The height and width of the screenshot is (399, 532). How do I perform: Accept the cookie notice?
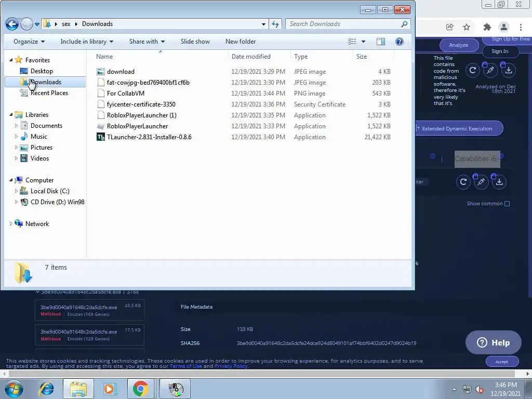point(502,362)
